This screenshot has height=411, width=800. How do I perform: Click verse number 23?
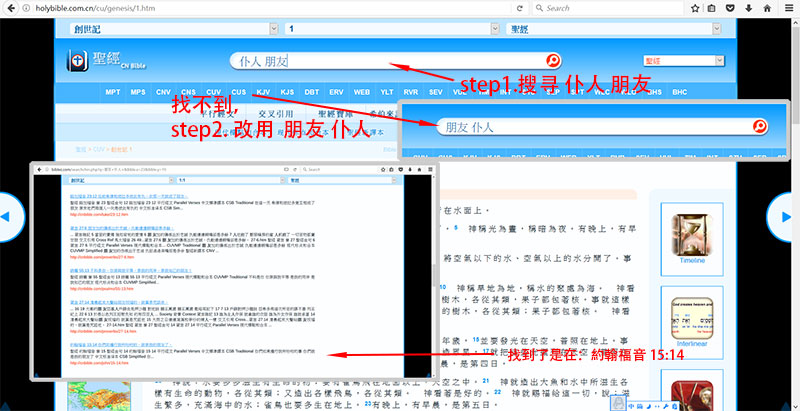click(368, 404)
